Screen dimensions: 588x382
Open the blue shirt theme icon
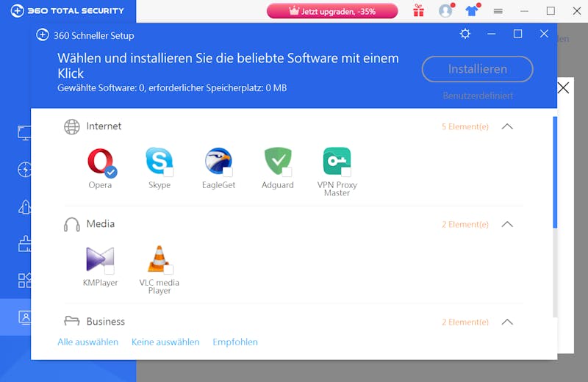pos(472,11)
